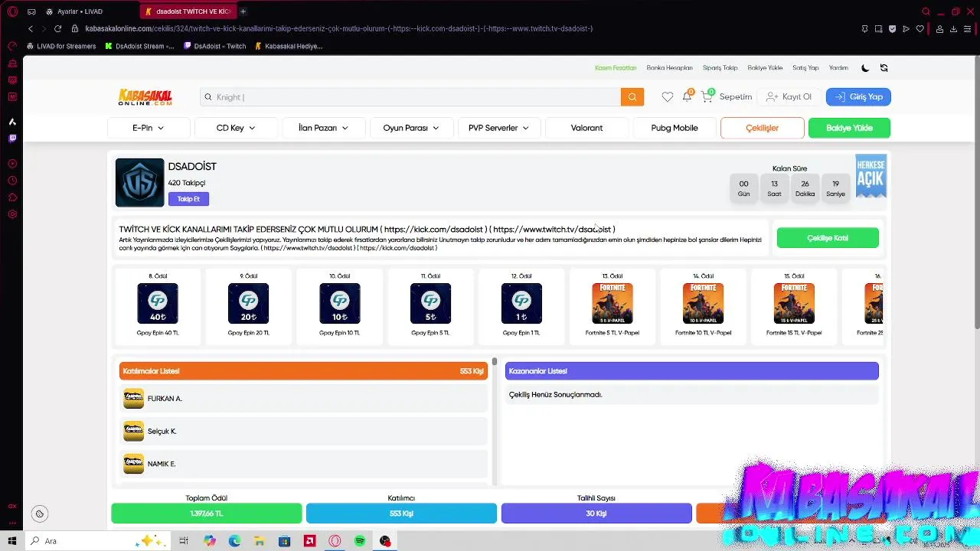Screen dimensions: 980x551
Task: Open the Opera GX menu logo
Action: (x=12, y=11)
